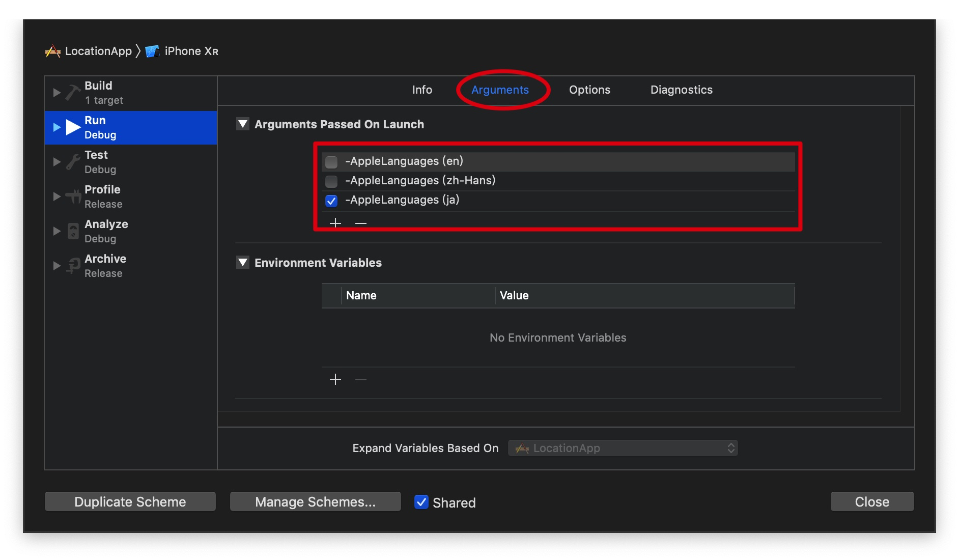Open Manage Schemes dialog
Viewport: 959px width, 560px height.
point(315,502)
